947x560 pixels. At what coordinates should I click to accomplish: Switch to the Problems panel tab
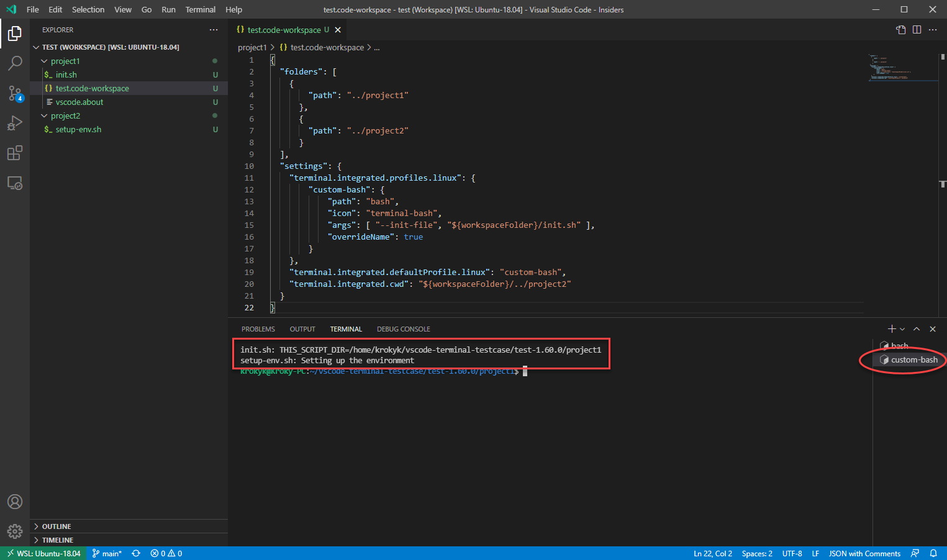pyautogui.click(x=258, y=329)
